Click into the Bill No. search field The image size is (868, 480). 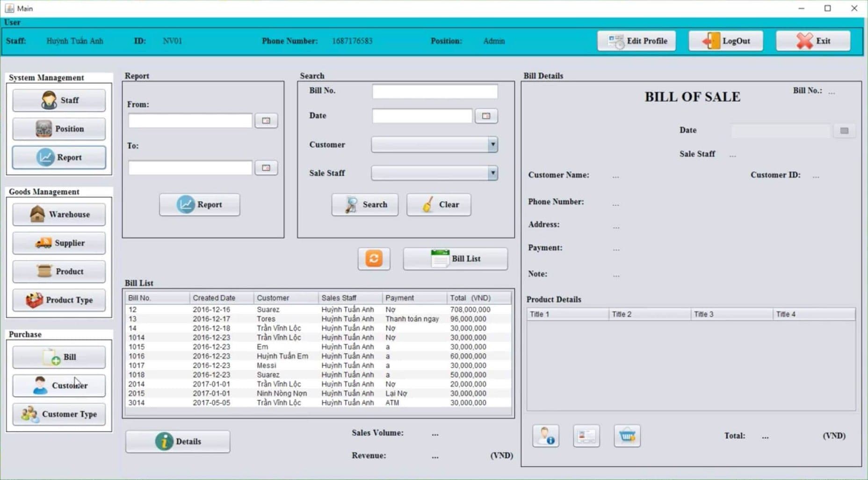tap(434, 91)
